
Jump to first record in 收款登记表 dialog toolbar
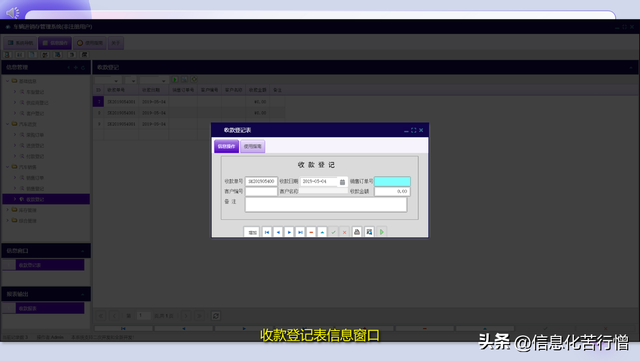tap(267, 232)
